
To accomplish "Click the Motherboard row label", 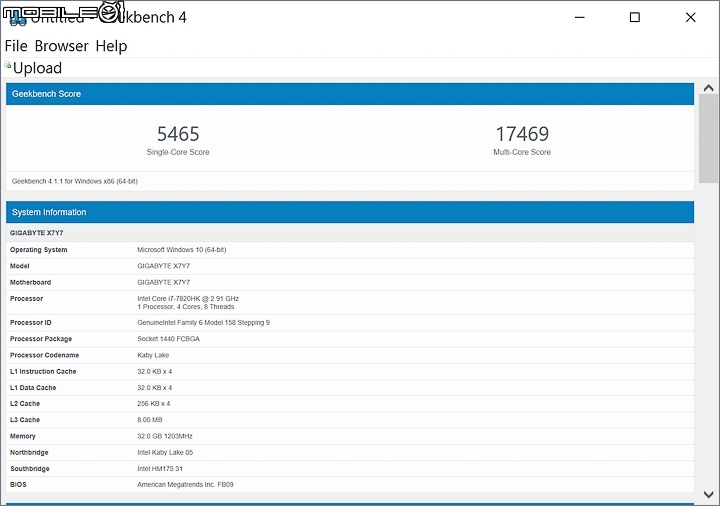I will [30, 282].
